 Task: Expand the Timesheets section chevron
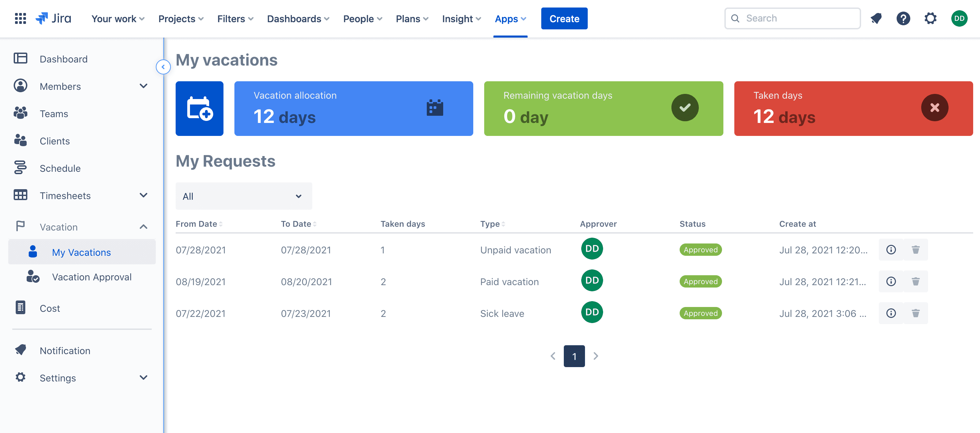point(144,195)
